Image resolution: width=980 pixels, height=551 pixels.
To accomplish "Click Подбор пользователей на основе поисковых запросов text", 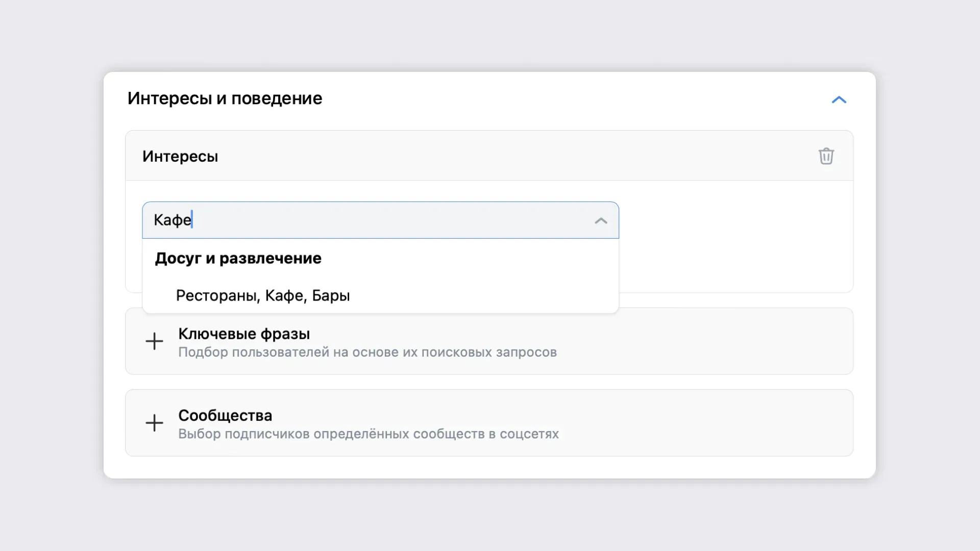I will [367, 353].
